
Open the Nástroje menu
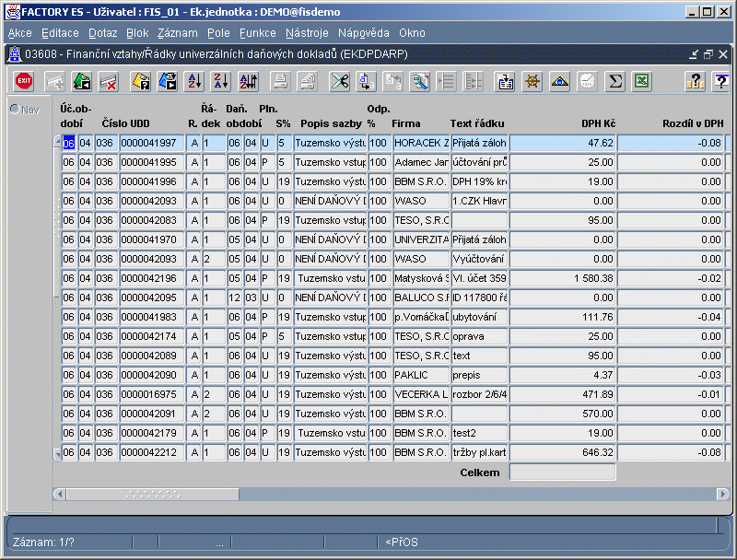coord(307,33)
